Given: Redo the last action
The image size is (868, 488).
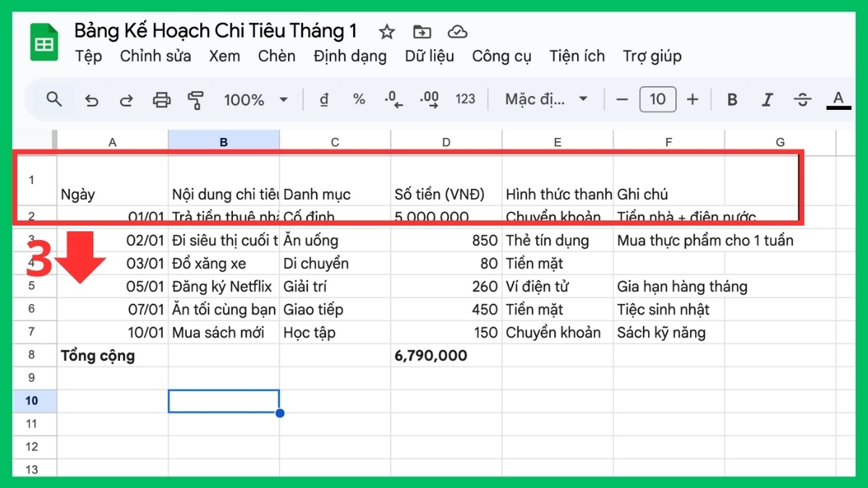Looking at the screenshot, I should [x=126, y=99].
